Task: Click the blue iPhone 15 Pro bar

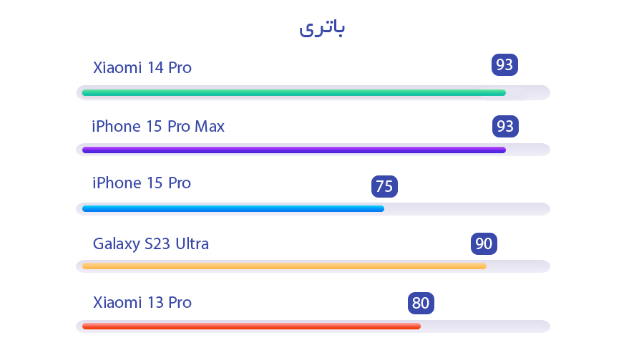Action: click(233, 209)
